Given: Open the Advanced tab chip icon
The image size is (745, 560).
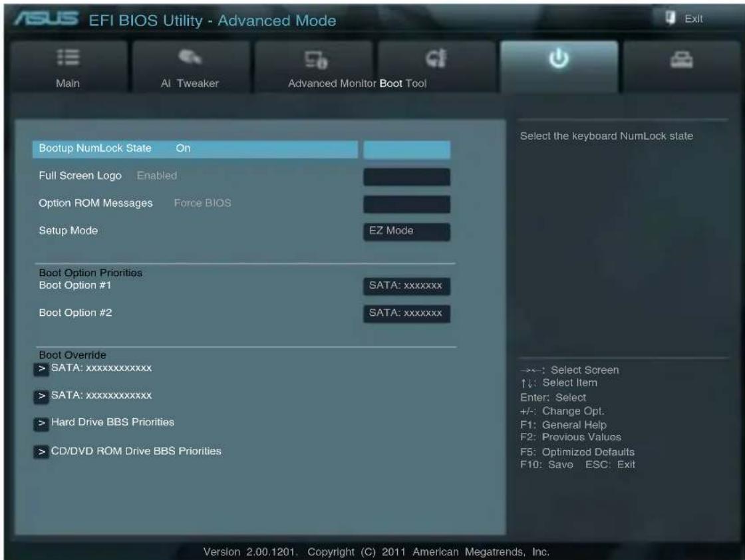Looking at the screenshot, I should click(x=316, y=60).
